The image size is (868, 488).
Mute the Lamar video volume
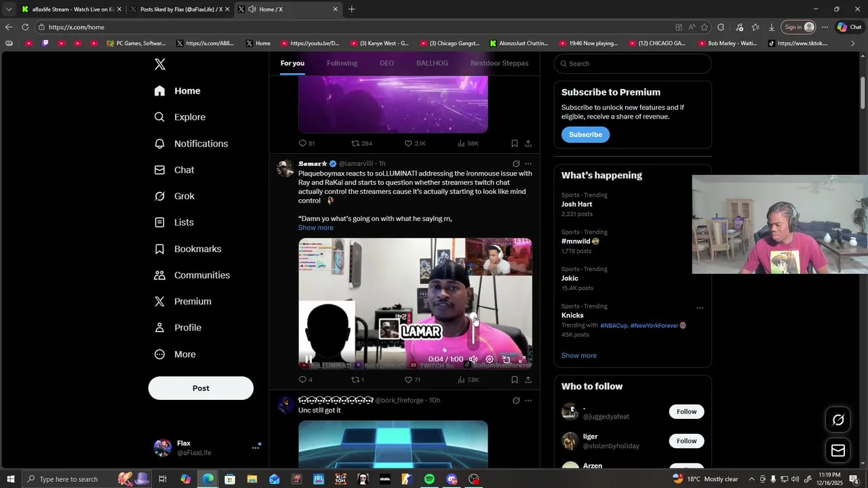click(473, 359)
